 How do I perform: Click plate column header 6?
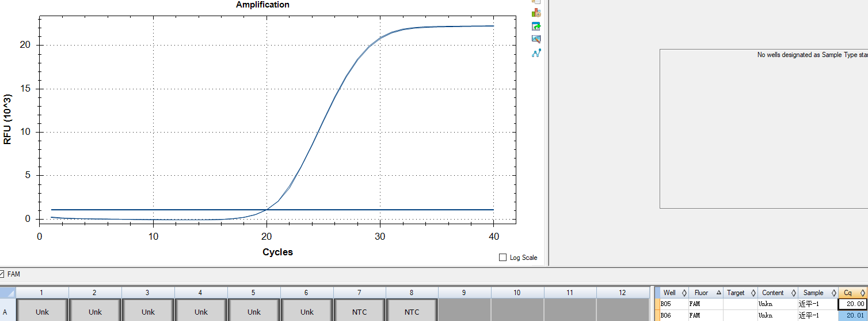click(x=307, y=293)
